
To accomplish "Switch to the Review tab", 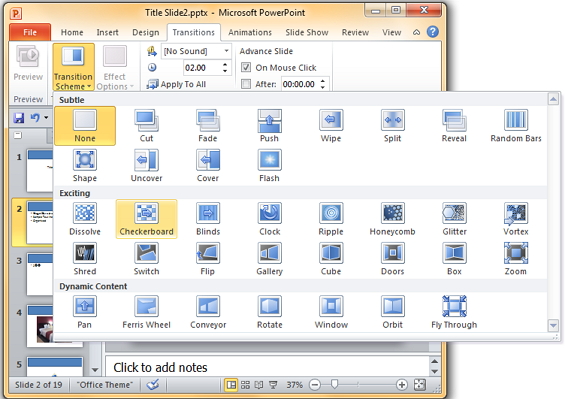I will tap(355, 32).
